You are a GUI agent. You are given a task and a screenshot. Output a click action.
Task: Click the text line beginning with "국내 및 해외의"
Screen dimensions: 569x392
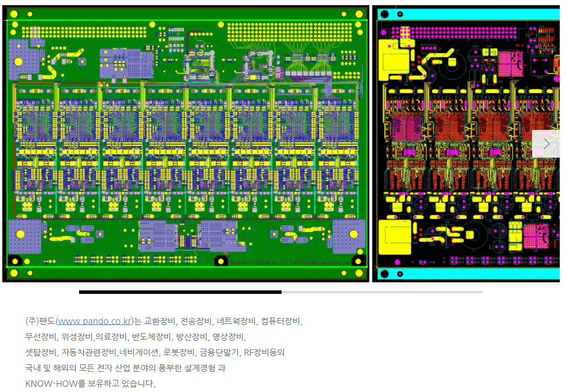coord(125,368)
